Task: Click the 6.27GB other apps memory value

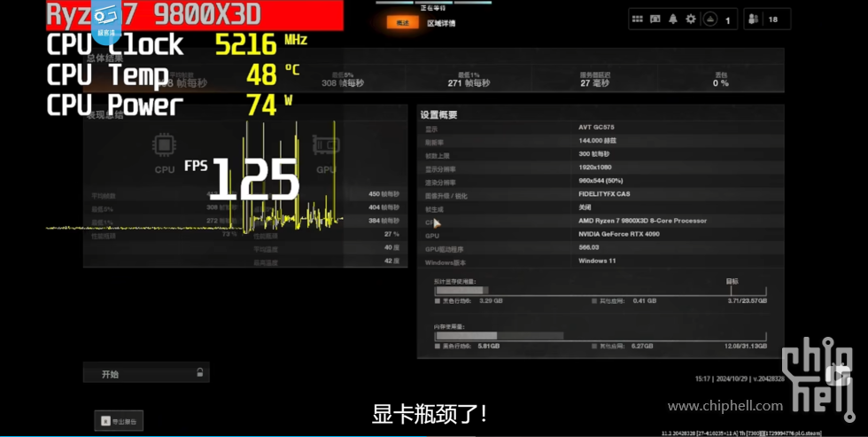Action: pyautogui.click(x=642, y=347)
